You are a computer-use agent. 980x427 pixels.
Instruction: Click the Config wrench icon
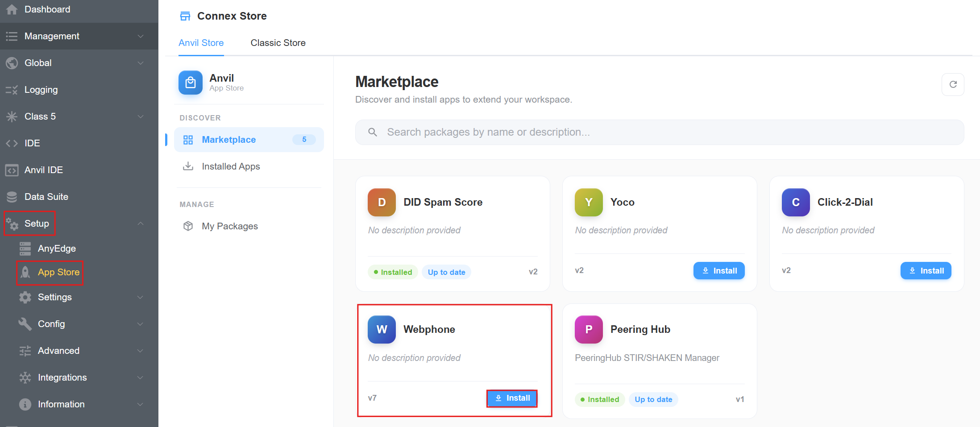click(25, 324)
